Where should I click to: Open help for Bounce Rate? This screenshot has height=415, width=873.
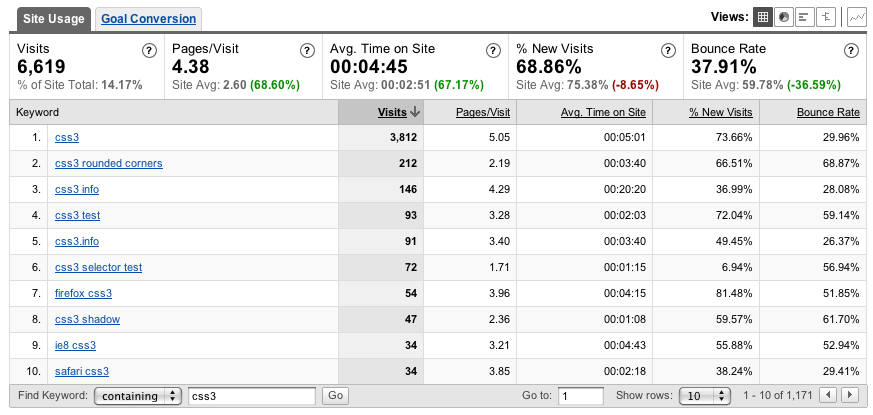pyautogui.click(x=849, y=51)
